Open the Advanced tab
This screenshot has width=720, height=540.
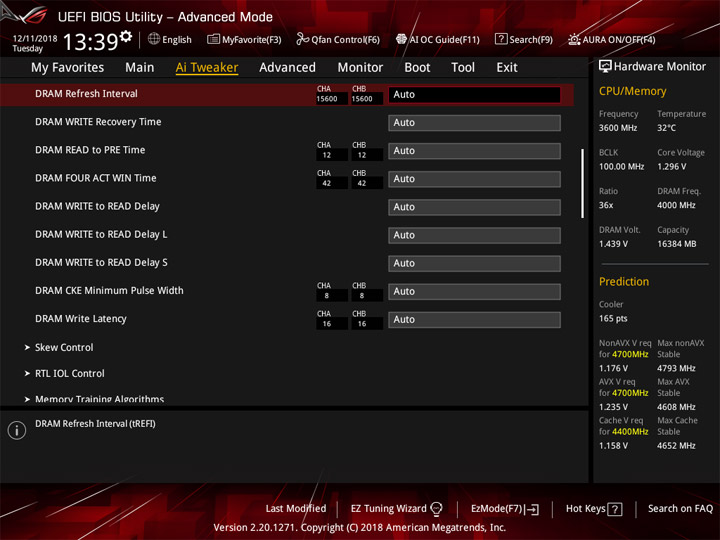click(287, 68)
